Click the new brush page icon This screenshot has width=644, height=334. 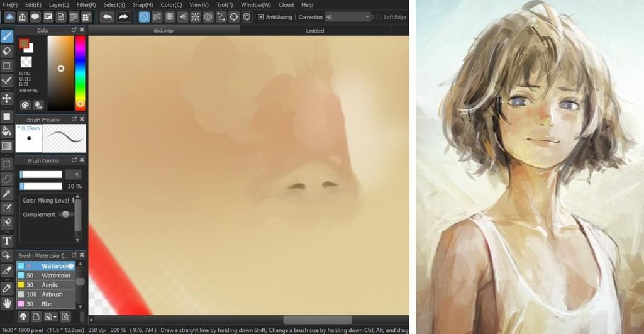coord(36,317)
